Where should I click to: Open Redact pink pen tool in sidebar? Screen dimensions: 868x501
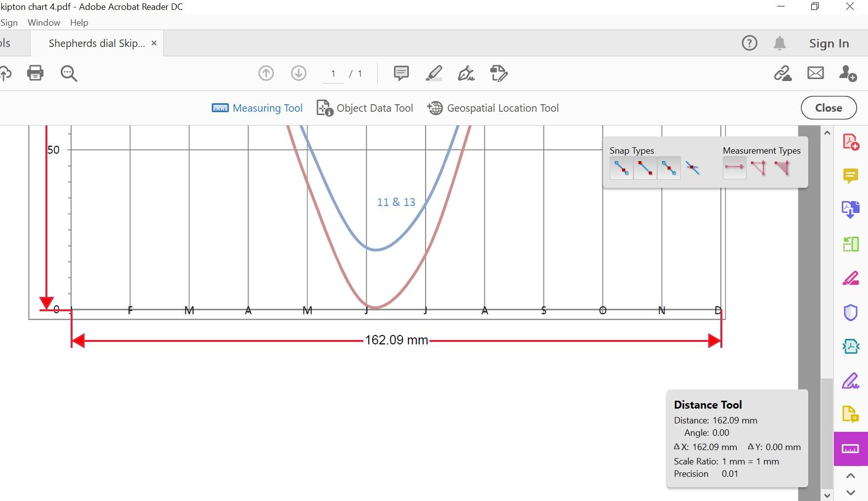(x=851, y=278)
